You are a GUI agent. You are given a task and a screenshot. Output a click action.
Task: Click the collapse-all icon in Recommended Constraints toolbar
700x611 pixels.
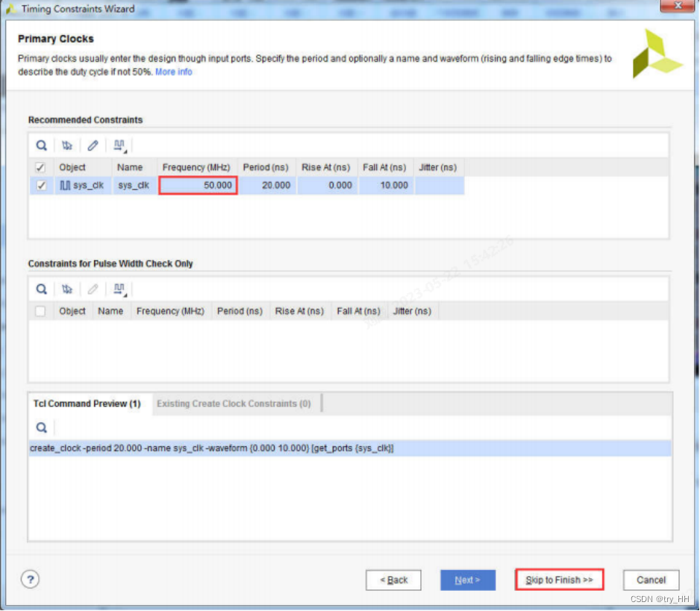67,145
